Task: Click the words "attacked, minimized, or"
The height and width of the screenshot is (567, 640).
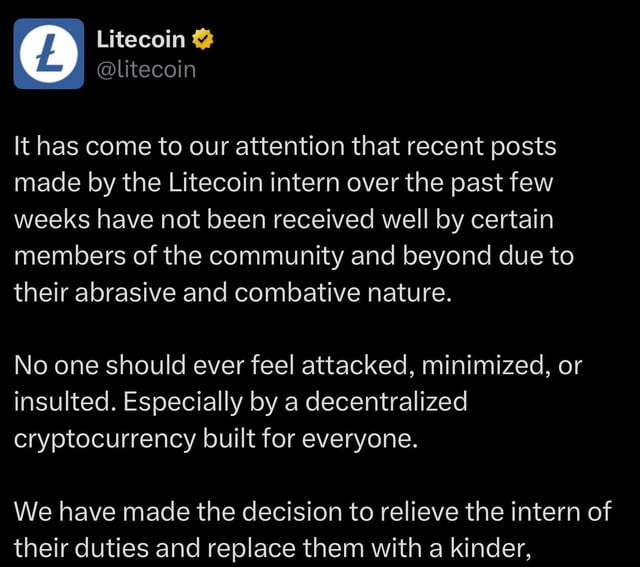Action: pos(442,365)
